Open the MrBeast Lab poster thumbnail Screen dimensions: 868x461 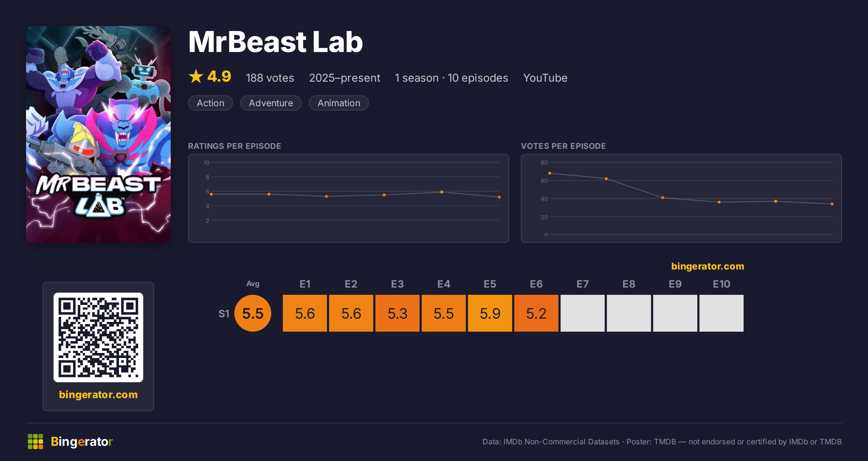point(98,134)
